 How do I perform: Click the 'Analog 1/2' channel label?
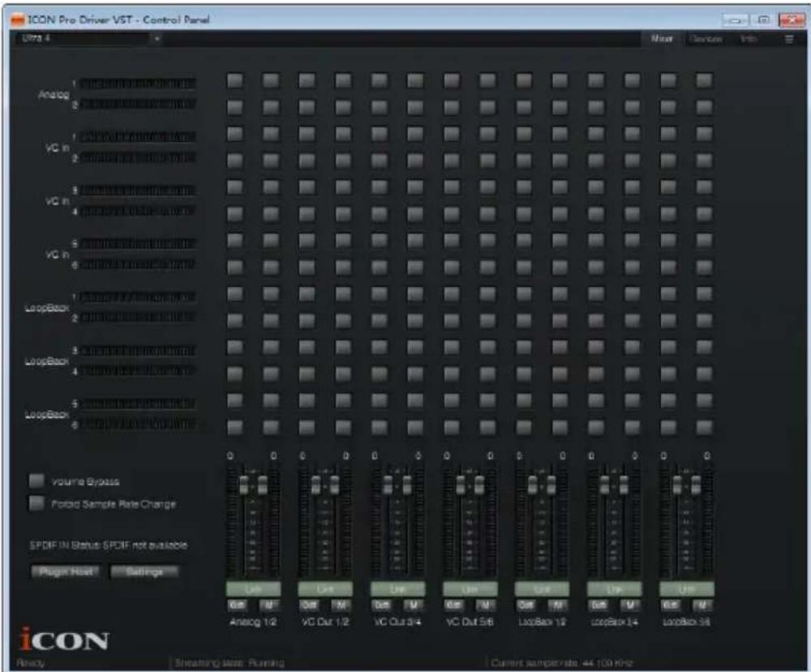click(253, 622)
